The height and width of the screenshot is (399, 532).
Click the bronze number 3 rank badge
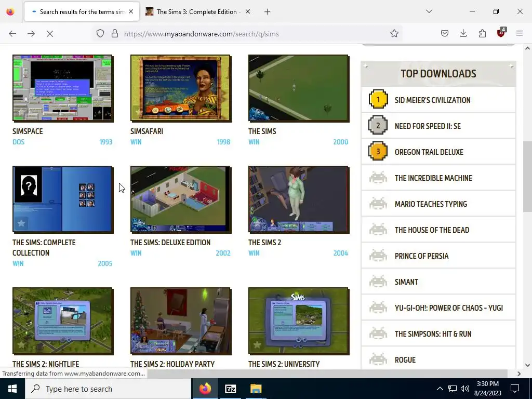[x=378, y=151]
